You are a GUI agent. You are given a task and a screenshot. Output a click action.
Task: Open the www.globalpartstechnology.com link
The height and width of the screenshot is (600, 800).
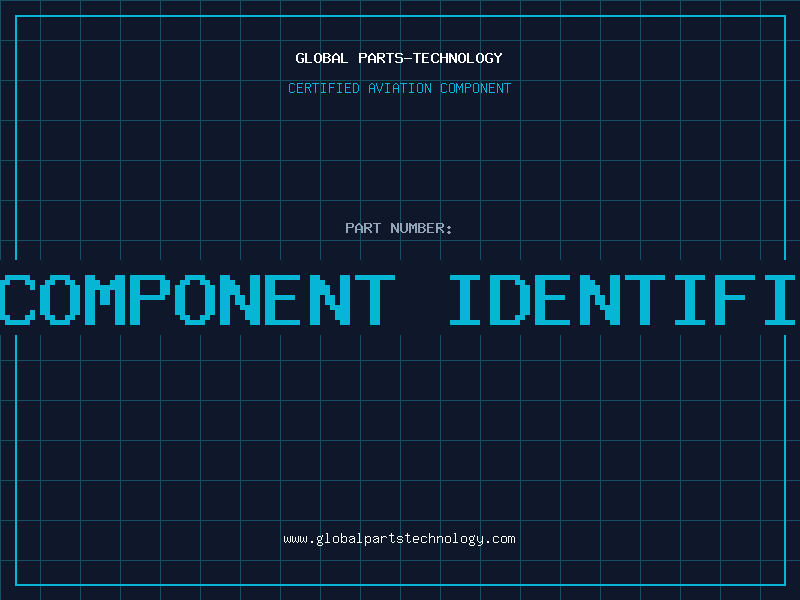(x=399, y=539)
